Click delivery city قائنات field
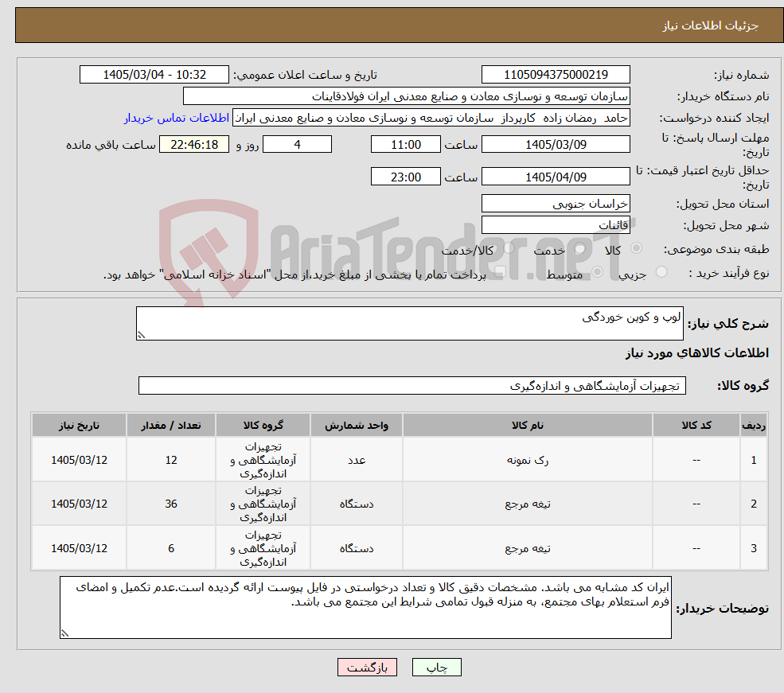Image resolution: width=784 pixels, height=693 pixels. tap(556, 225)
